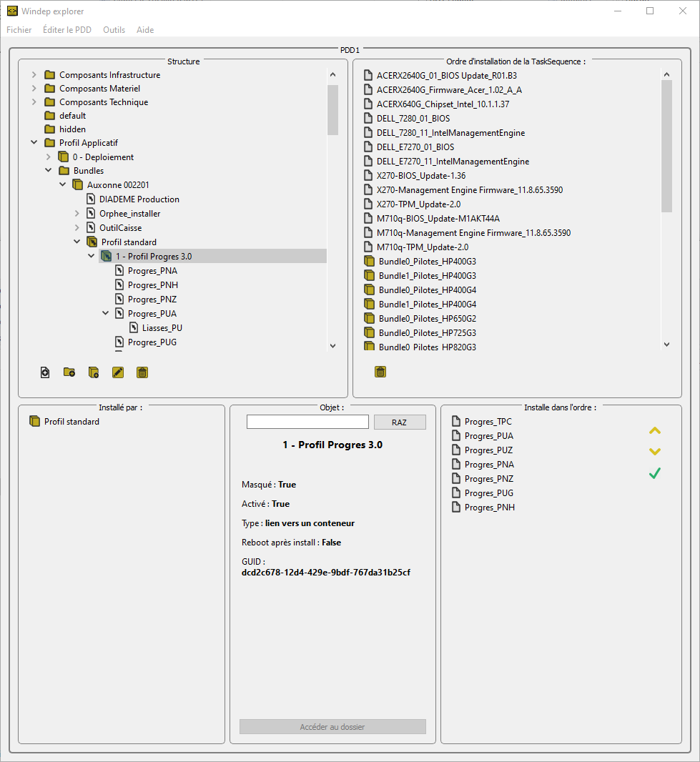This screenshot has height=762, width=700.
Task: Click the TaskSequence list scrollbar up arrow
Action: [x=666, y=74]
